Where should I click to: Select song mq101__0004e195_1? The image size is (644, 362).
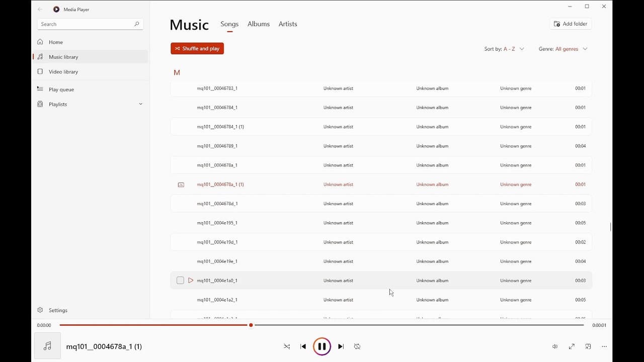(381, 223)
